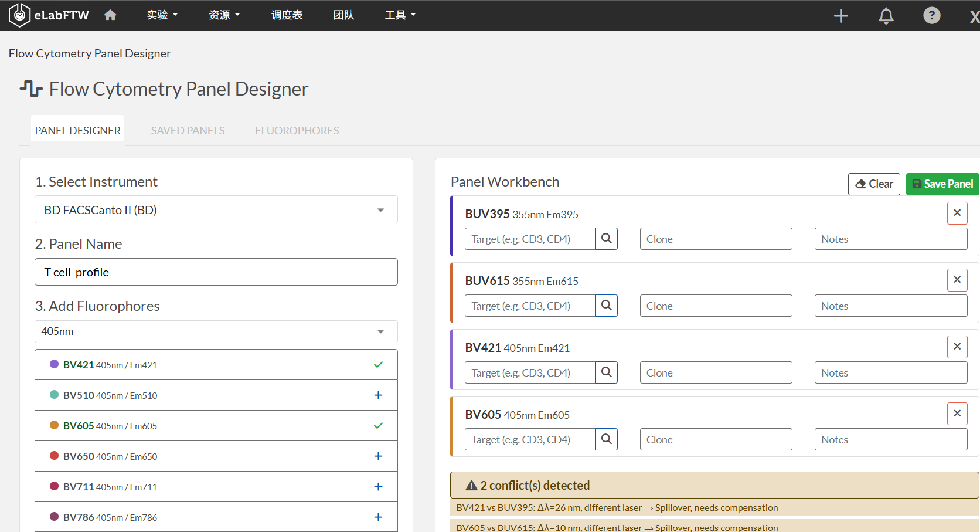Remove BUV395 from the panel
This screenshot has height=532, width=980.
[x=957, y=213]
